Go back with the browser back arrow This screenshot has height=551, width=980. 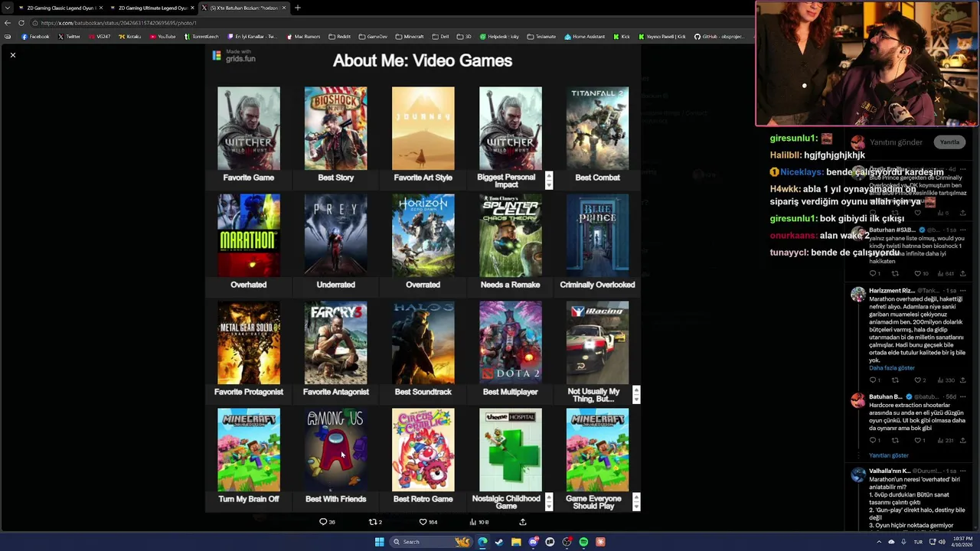tap(8, 23)
